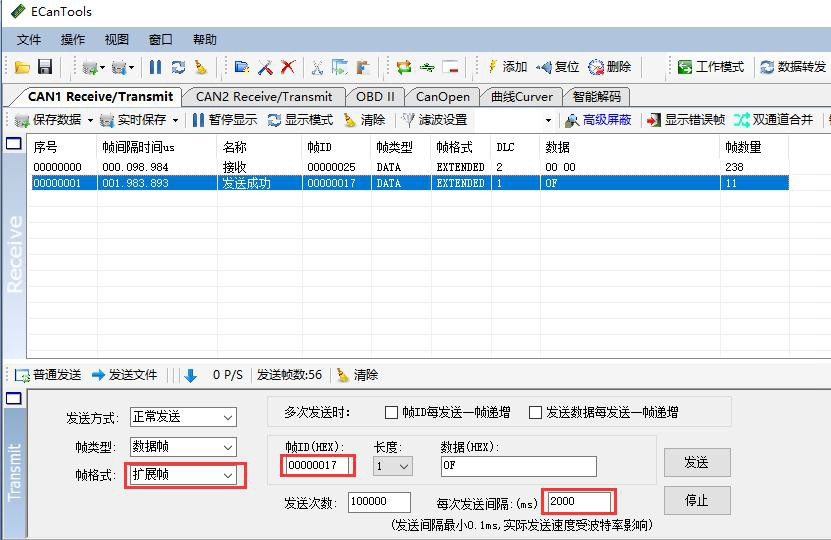
Task: Click the save disk icon in toolbar
Action: [45, 67]
